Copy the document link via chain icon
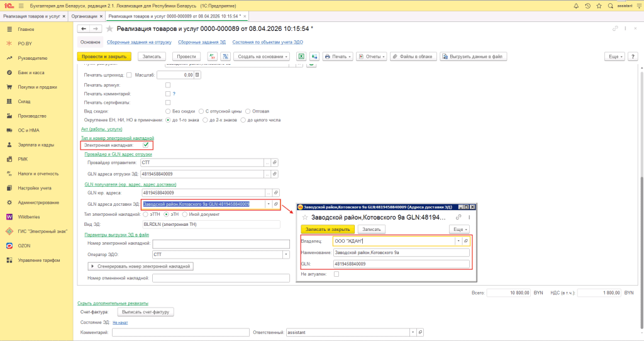Image resolution: width=644 pixels, height=341 pixels. 615,29
